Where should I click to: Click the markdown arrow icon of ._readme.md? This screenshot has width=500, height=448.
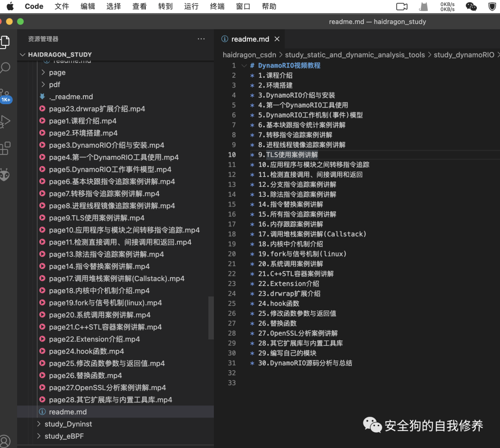click(x=42, y=96)
